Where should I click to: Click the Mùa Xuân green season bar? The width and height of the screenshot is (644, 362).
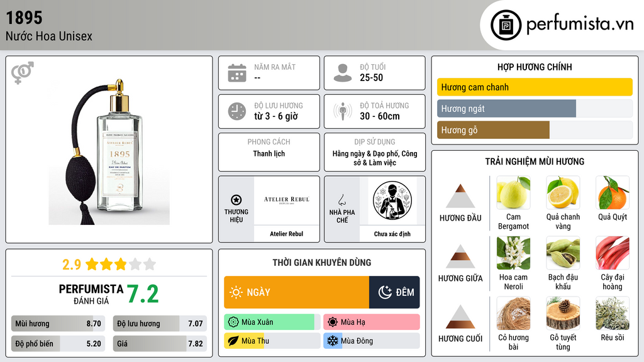coord(269,322)
